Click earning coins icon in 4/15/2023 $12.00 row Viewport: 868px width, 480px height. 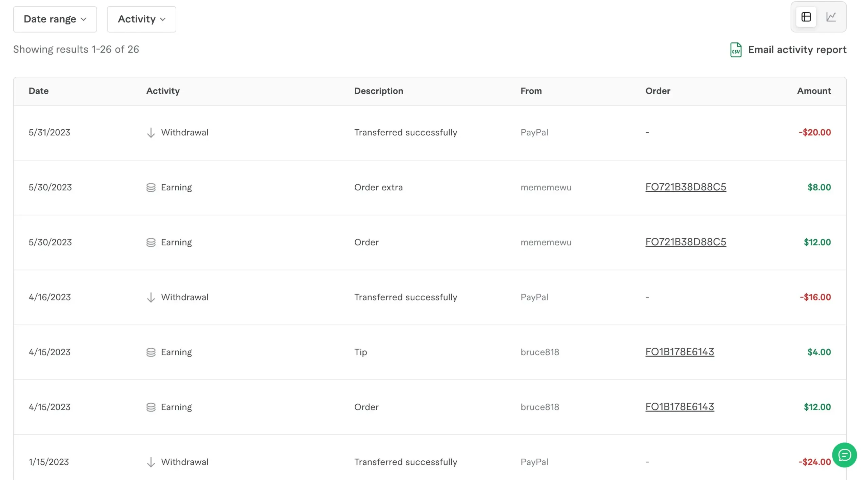pos(151,407)
